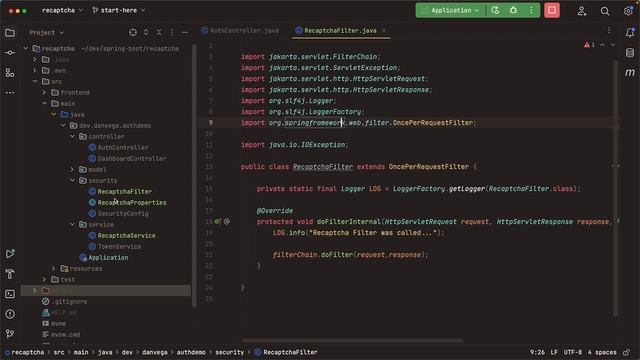The width and height of the screenshot is (640, 360).
Task: Collapse the src folder
Action: pyautogui.click(x=35, y=82)
